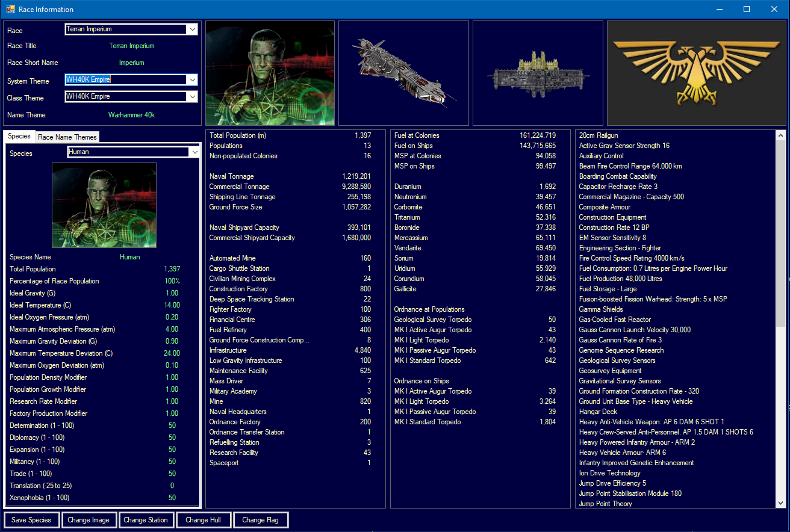Click the Determination value 50
Viewport: 790px width, 532px height.
[172, 425]
